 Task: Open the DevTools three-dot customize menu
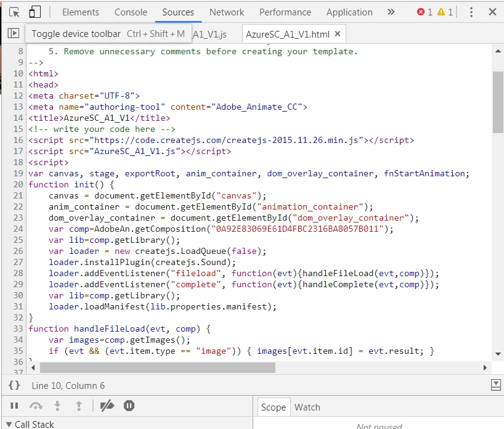[471, 12]
